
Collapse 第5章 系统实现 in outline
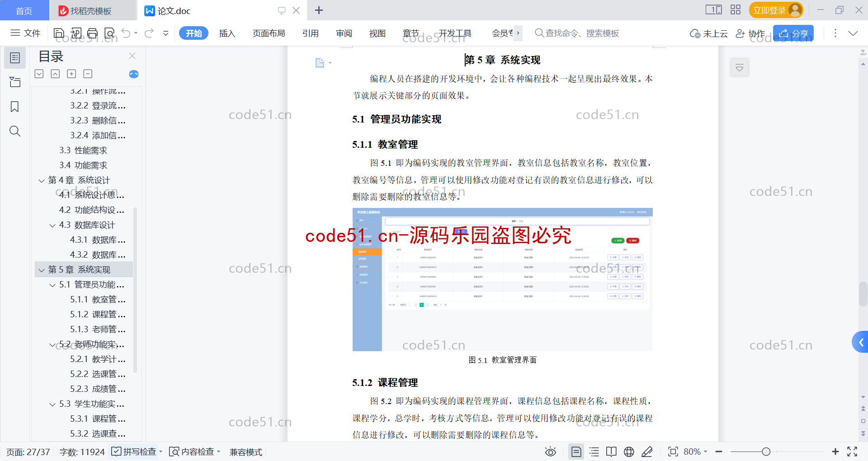pyautogui.click(x=42, y=270)
